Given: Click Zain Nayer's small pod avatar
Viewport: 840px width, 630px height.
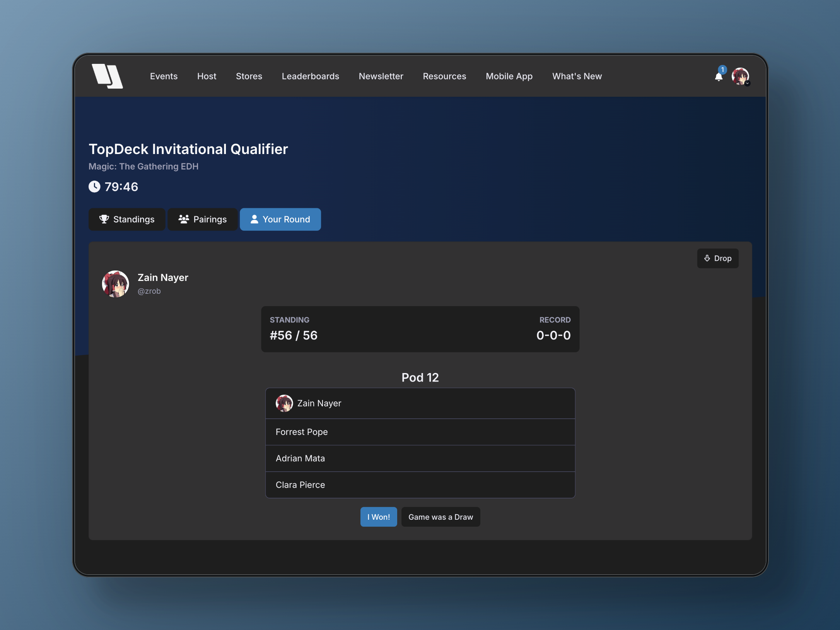Looking at the screenshot, I should pos(284,403).
